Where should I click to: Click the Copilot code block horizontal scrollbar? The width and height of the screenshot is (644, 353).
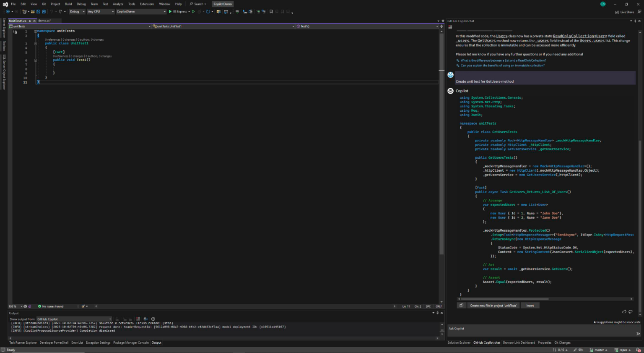(505, 299)
